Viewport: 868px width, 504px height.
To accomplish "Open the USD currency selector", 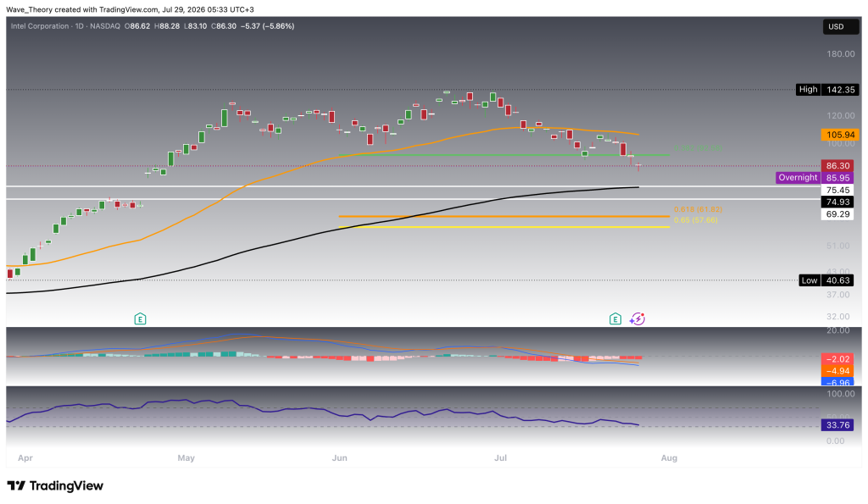I will coord(841,26).
